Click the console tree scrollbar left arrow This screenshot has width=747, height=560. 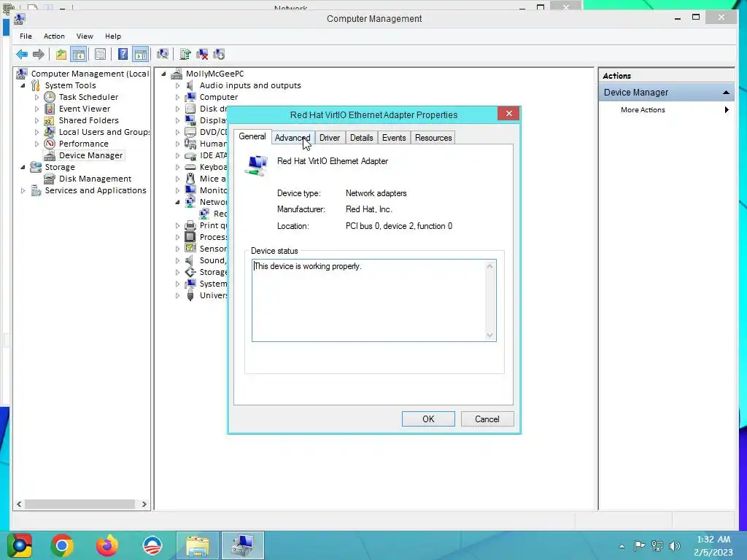tap(19, 505)
